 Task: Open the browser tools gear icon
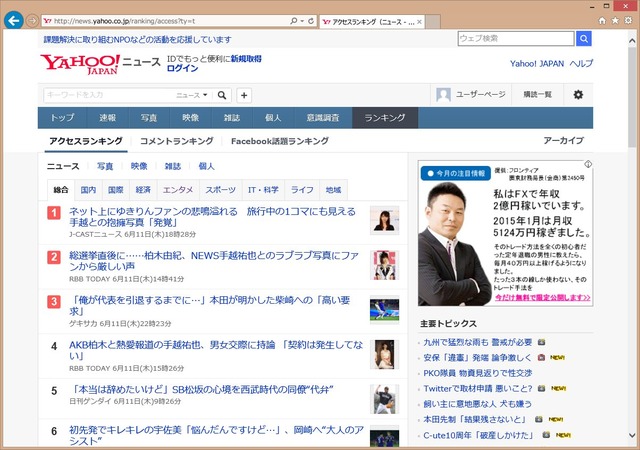coord(629,20)
